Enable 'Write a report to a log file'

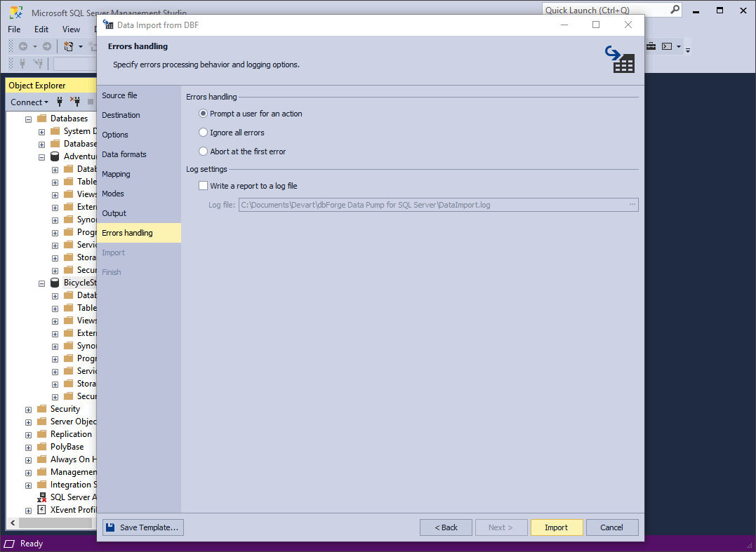click(x=204, y=186)
